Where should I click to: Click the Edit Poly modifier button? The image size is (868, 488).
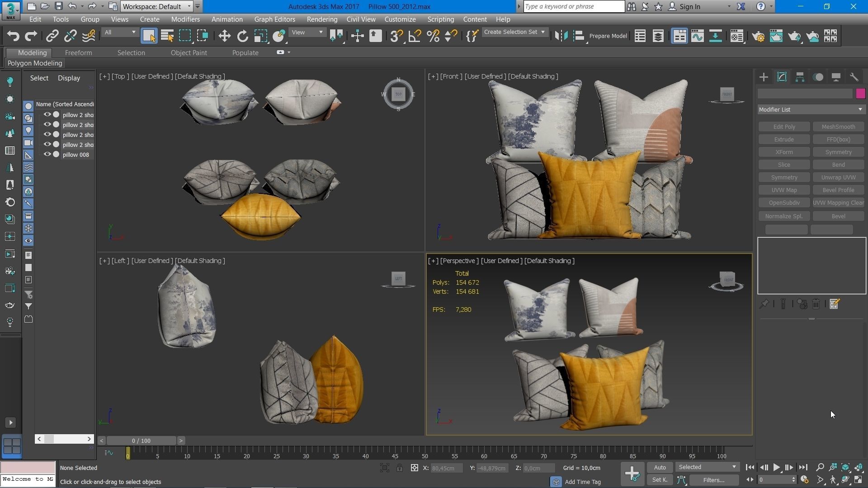click(784, 127)
